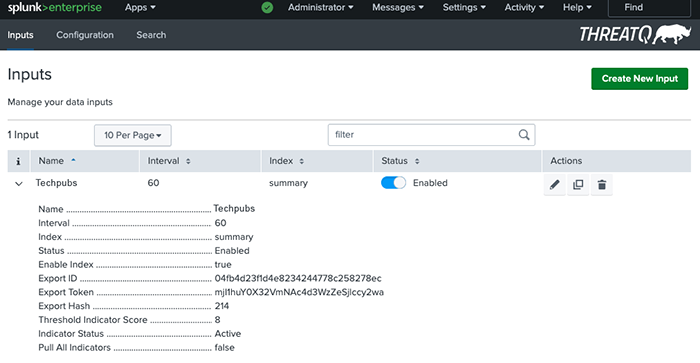
Task: Open the Administrator menu
Action: pos(321,8)
